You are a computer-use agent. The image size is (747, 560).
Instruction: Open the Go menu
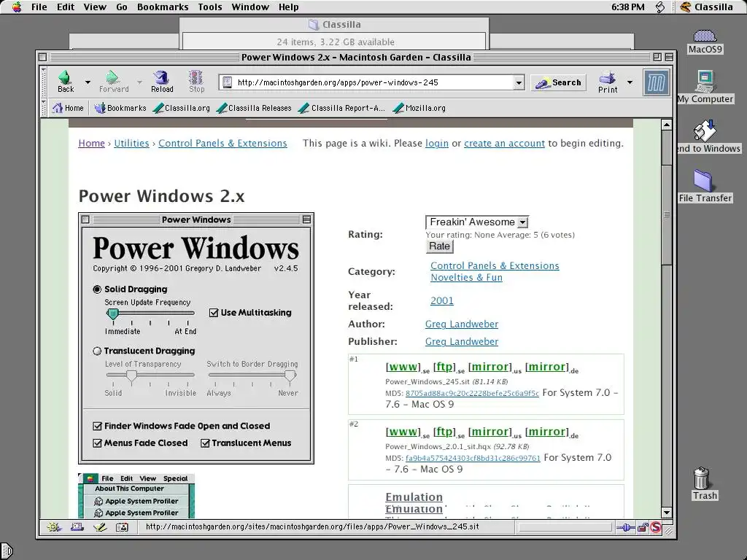coord(122,7)
